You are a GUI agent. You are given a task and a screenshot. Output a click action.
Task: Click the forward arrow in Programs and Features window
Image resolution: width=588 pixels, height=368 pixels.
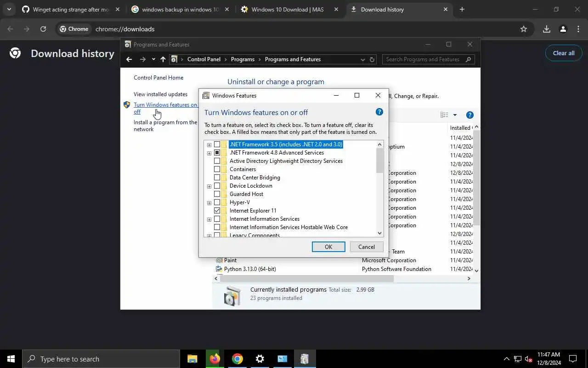(x=143, y=59)
